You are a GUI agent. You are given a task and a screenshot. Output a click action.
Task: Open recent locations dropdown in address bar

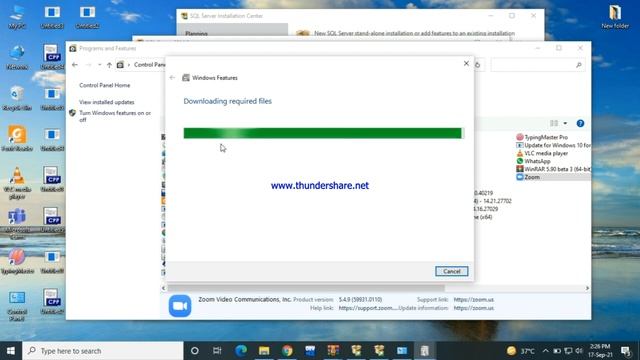[x=100, y=65]
